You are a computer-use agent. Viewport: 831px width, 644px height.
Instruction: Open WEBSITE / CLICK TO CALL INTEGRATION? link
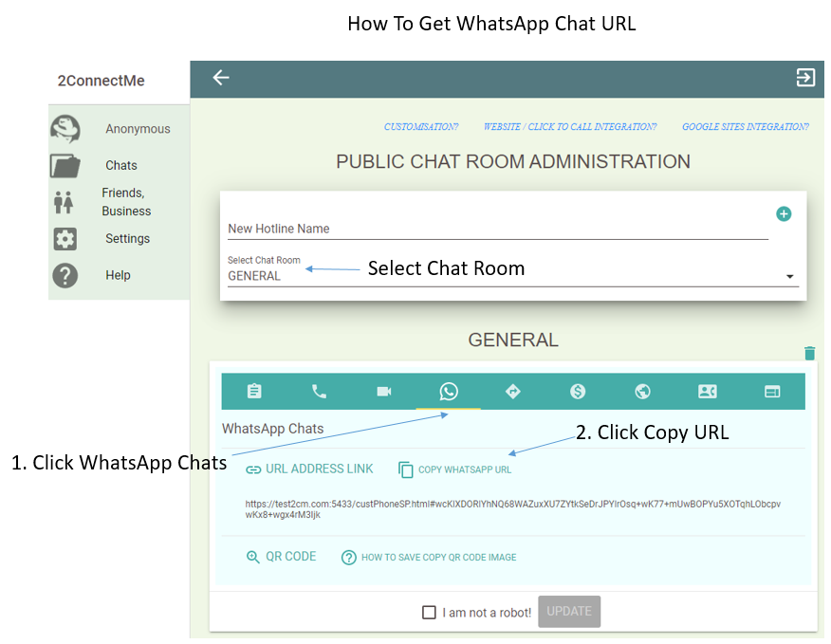point(570,127)
